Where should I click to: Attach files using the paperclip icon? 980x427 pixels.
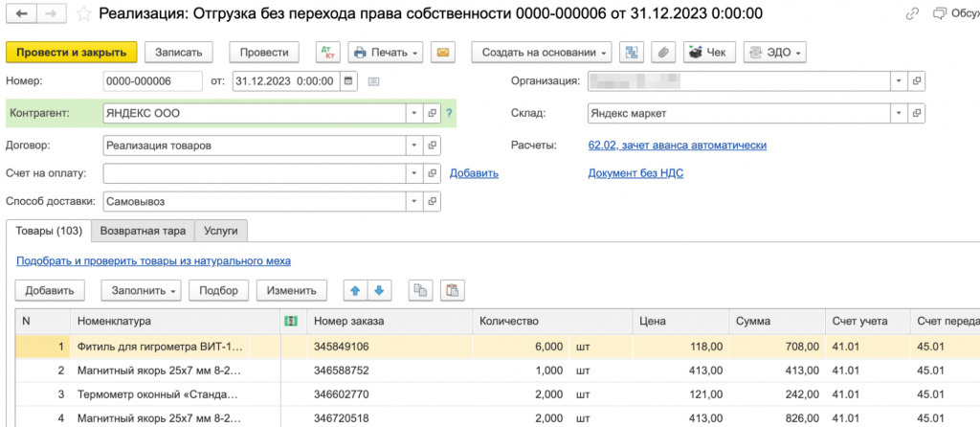coord(663,53)
